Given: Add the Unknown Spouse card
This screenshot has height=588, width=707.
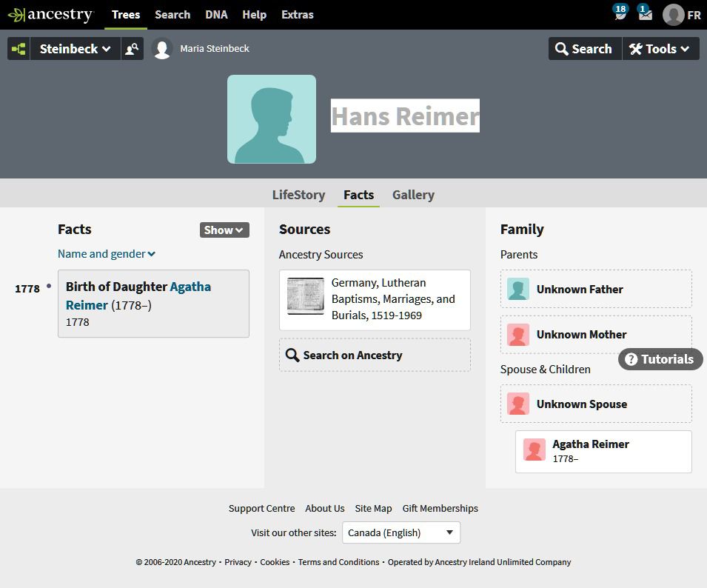Looking at the screenshot, I should [596, 404].
